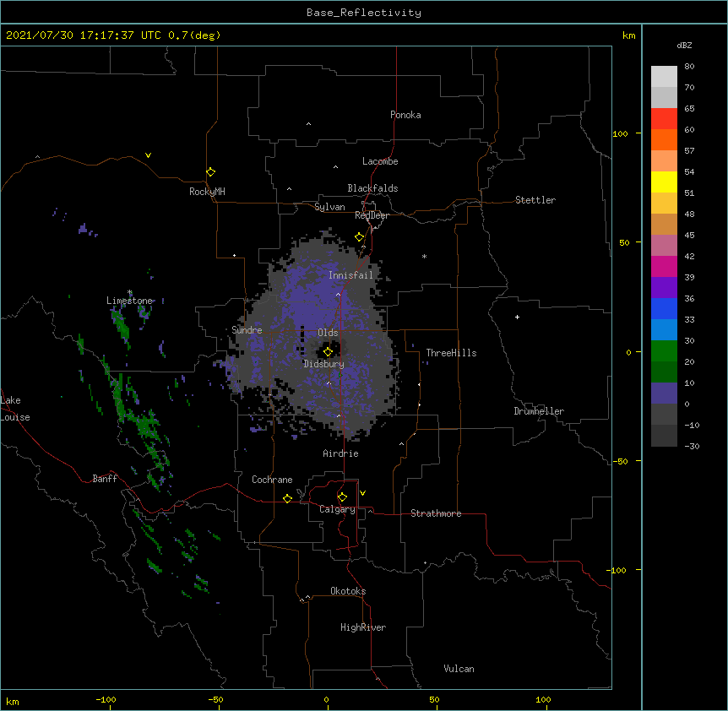
Task: Click the Ponoka town label
Action: 405,115
